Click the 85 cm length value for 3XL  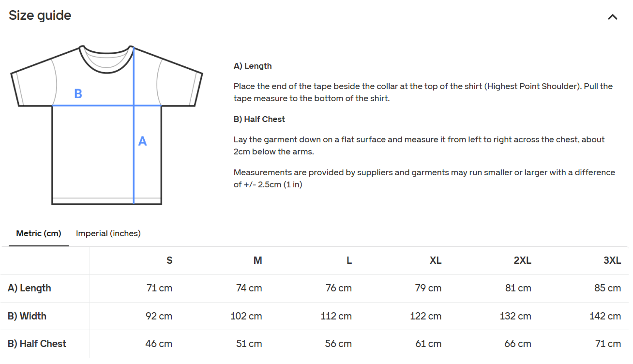[607, 288]
